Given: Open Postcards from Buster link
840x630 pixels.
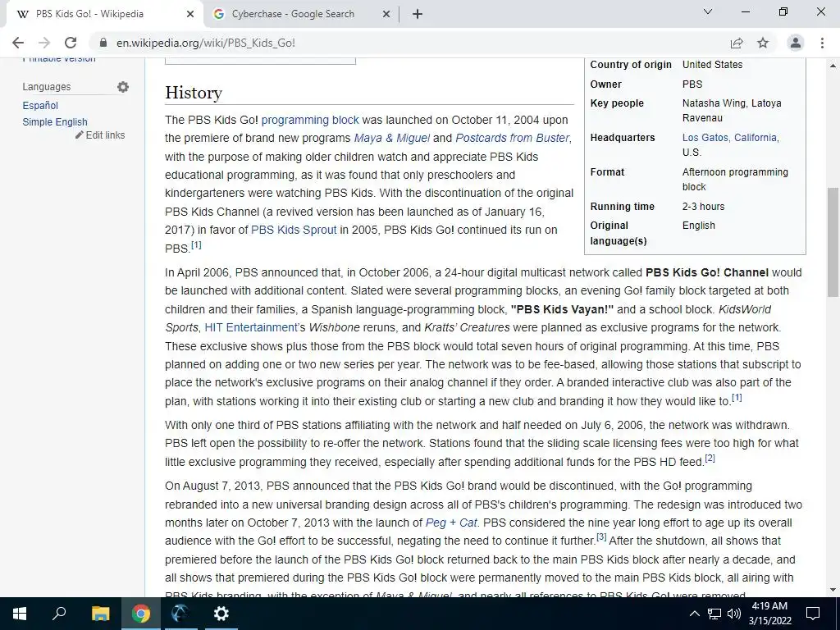Looking at the screenshot, I should pos(512,138).
